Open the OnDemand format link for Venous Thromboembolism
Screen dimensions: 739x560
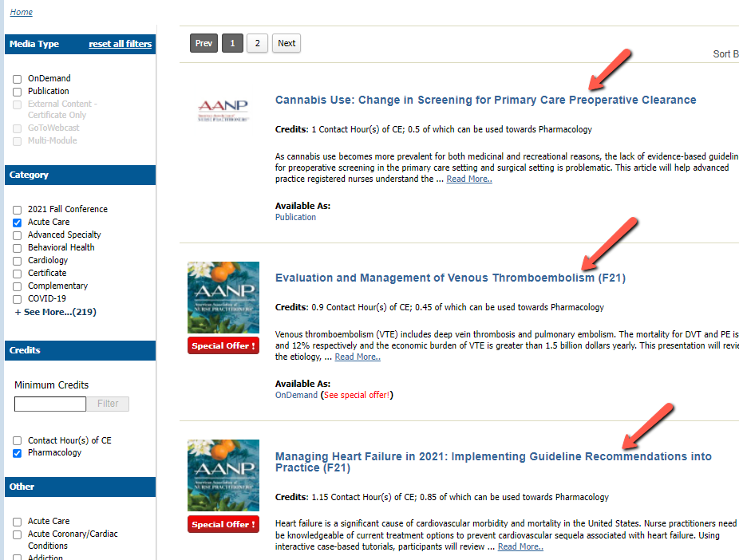tap(296, 395)
